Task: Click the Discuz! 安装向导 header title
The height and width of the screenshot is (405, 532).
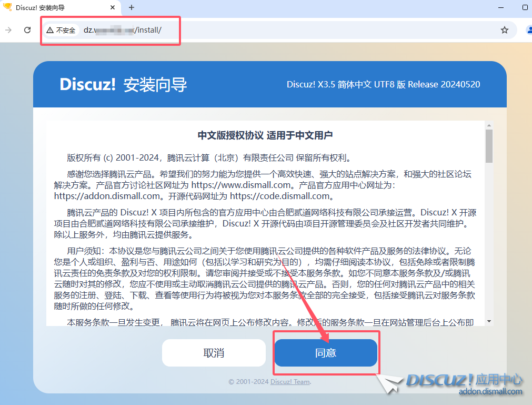Action: point(123,84)
